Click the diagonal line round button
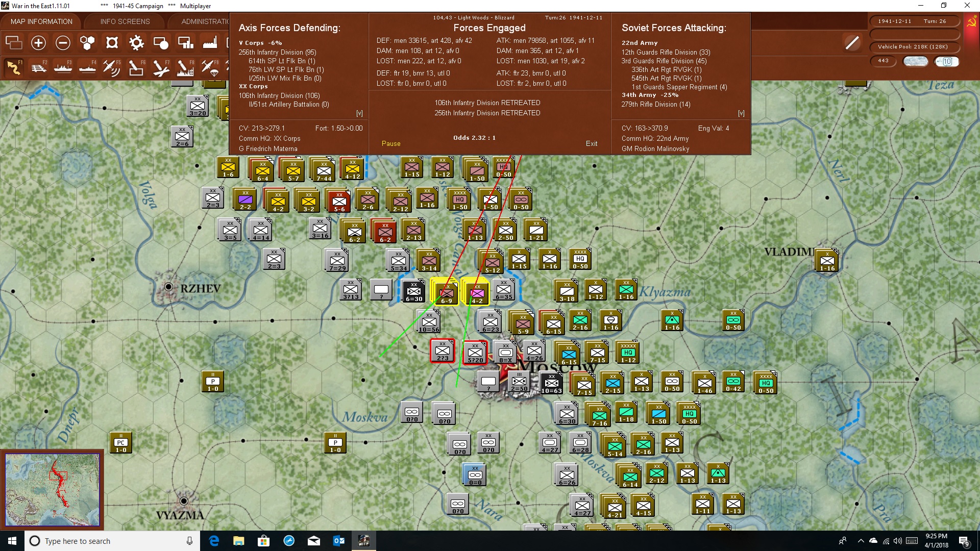This screenshot has width=980, height=551. pyautogui.click(x=852, y=43)
